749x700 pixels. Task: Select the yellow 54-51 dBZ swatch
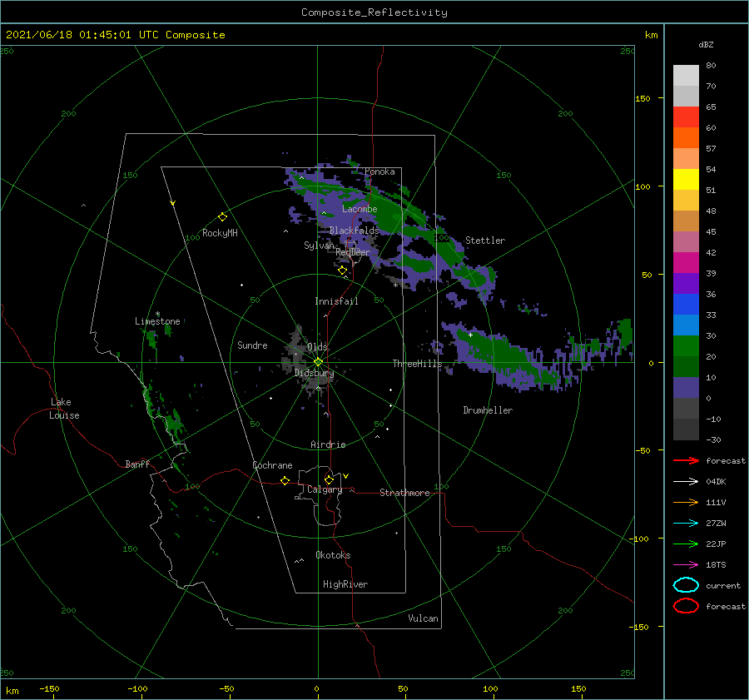click(x=686, y=179)
